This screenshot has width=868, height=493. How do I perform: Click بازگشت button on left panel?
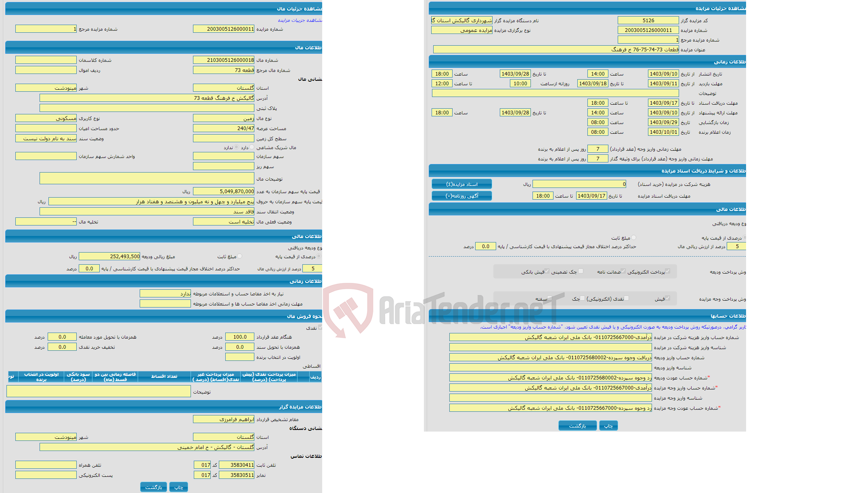(153, 485)
